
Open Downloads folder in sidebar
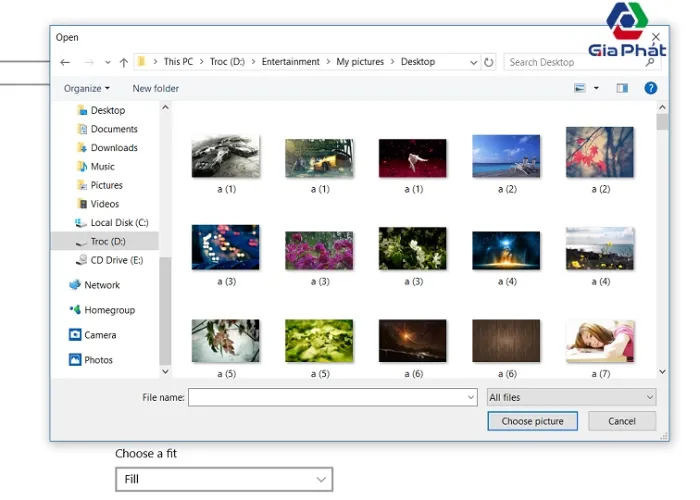tap(114, 148)
